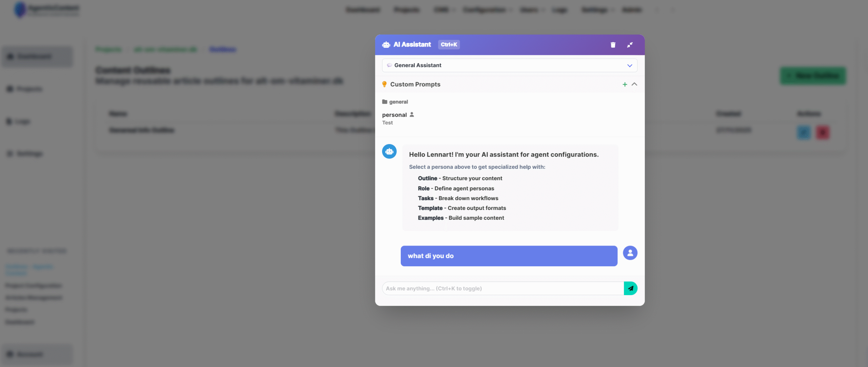868x367 pixels.
Task: Click the lightbulb icon beside Custom Prompts
Action: point(384,84)
